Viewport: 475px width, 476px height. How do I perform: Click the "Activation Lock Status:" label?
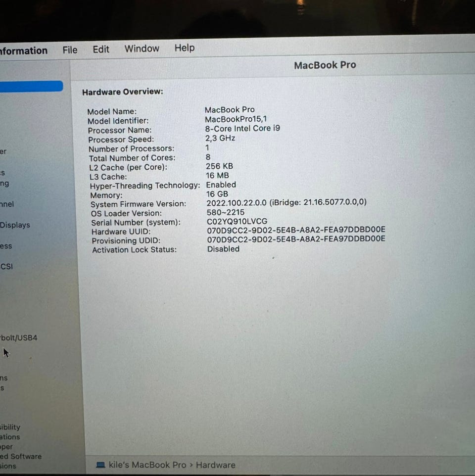(134, 250)
